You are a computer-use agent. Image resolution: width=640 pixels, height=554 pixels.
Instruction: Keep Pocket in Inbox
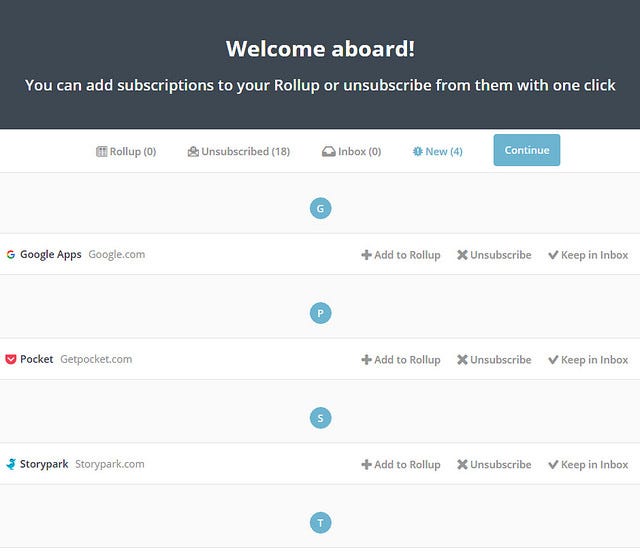point(588,360)
